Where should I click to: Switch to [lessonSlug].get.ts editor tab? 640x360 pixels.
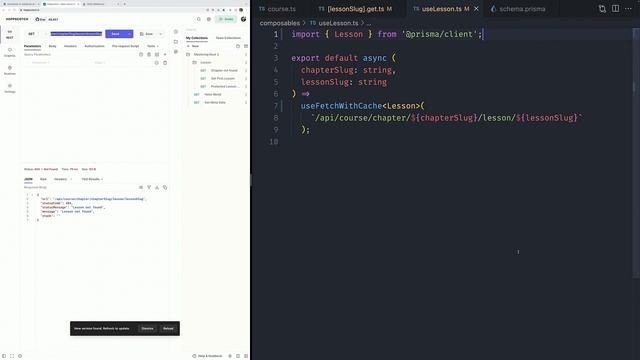tap(355, 9)
